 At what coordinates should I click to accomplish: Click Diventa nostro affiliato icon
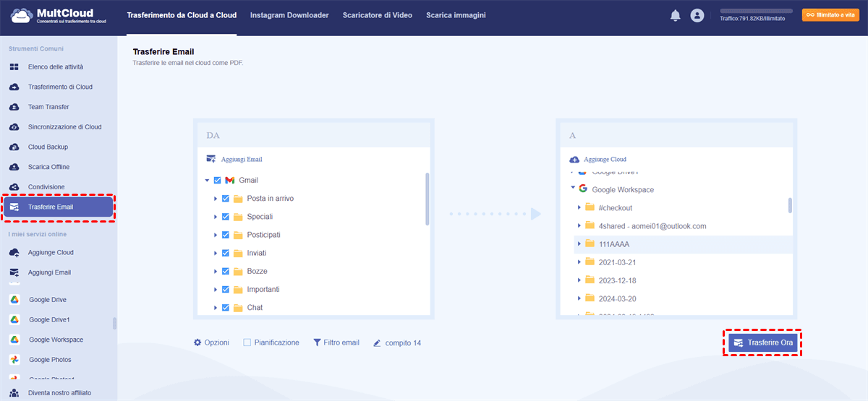click(14, 393)
